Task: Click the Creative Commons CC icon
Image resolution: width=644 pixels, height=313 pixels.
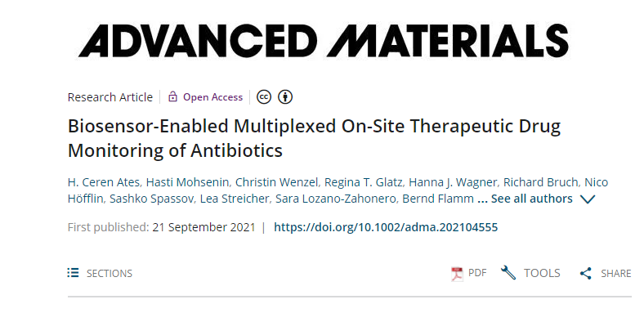Action: click(264, 97)
